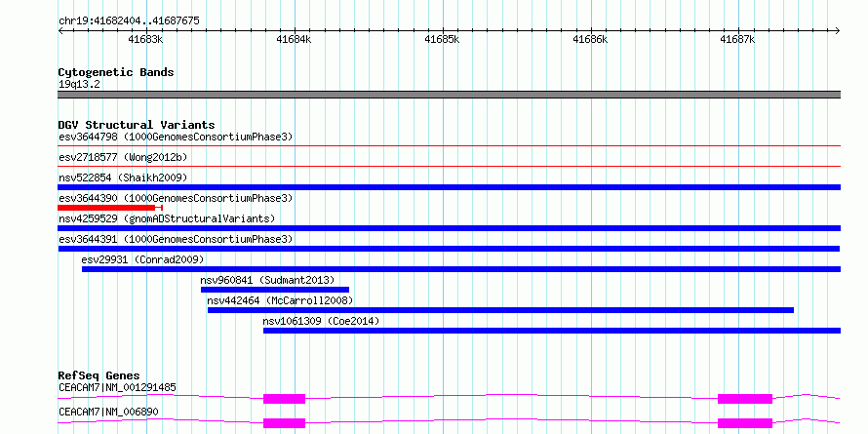This screenshot has height=434, width=868.
Task: Click the 41684k ruler tick label
Action: pos(294,39)
